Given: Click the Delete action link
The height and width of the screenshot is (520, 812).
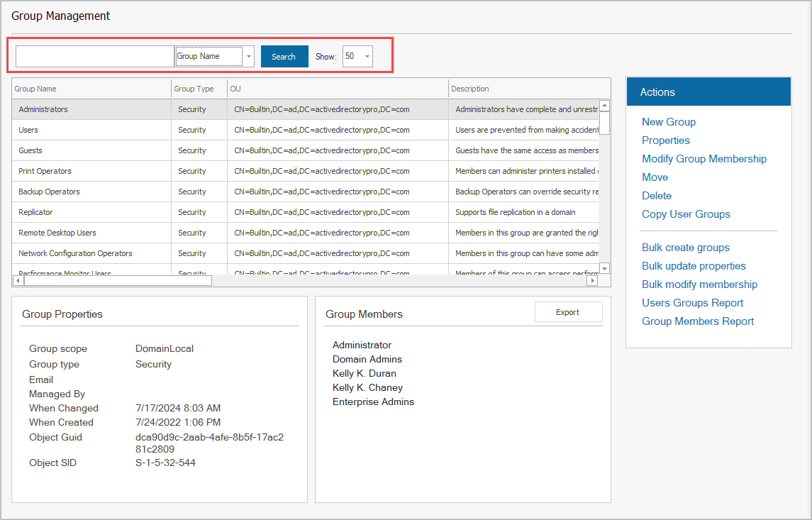Looking at the screenshot, I should (x=656, y=196).
